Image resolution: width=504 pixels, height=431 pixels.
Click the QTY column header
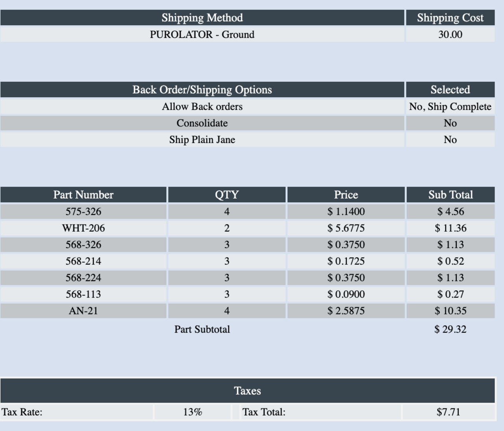click(226, 195)
